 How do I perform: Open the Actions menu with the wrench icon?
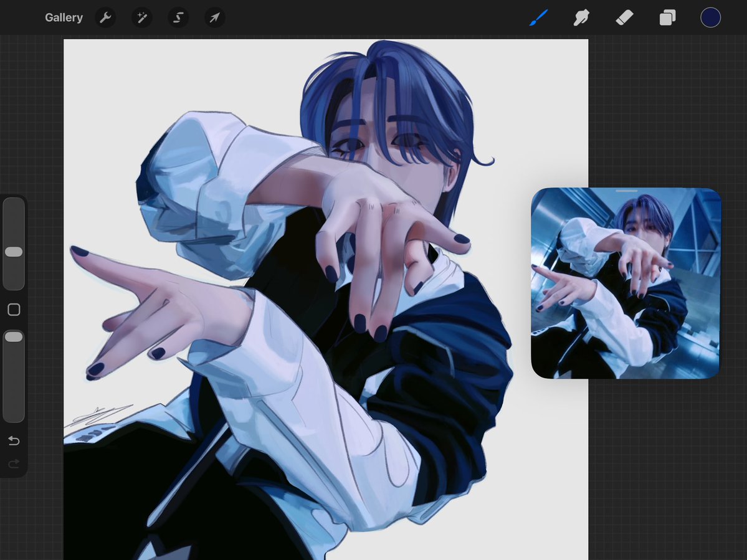(105, 17)
